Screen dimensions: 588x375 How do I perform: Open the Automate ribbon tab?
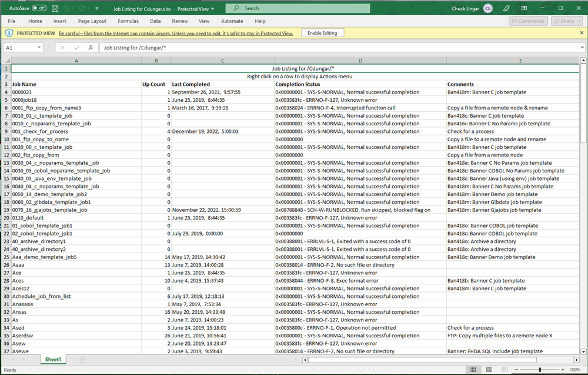[232, 21]
